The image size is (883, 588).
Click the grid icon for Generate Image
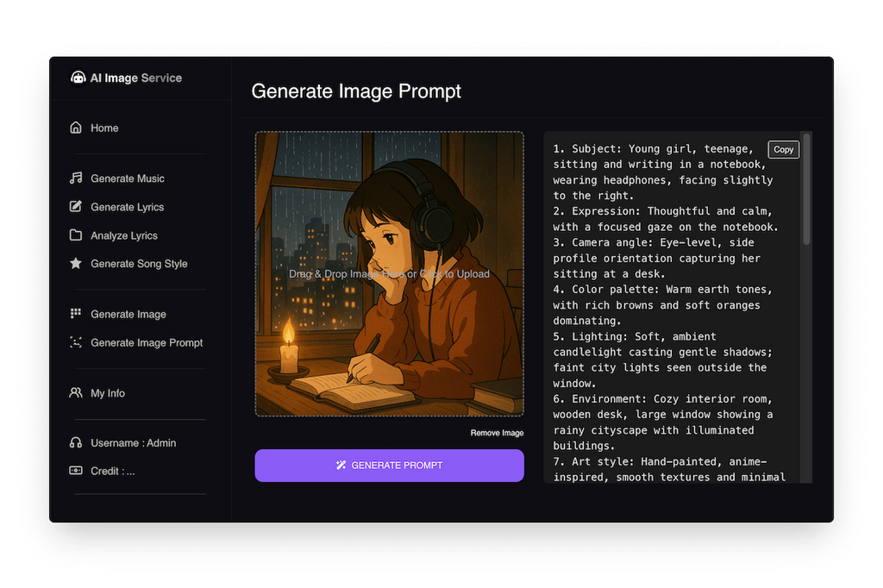76,313
